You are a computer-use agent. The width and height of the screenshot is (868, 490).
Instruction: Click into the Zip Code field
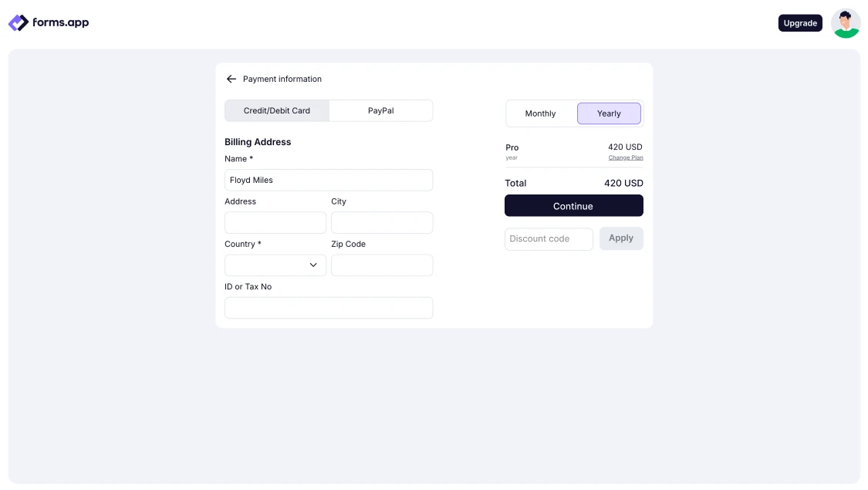click(x=382, y=265)
